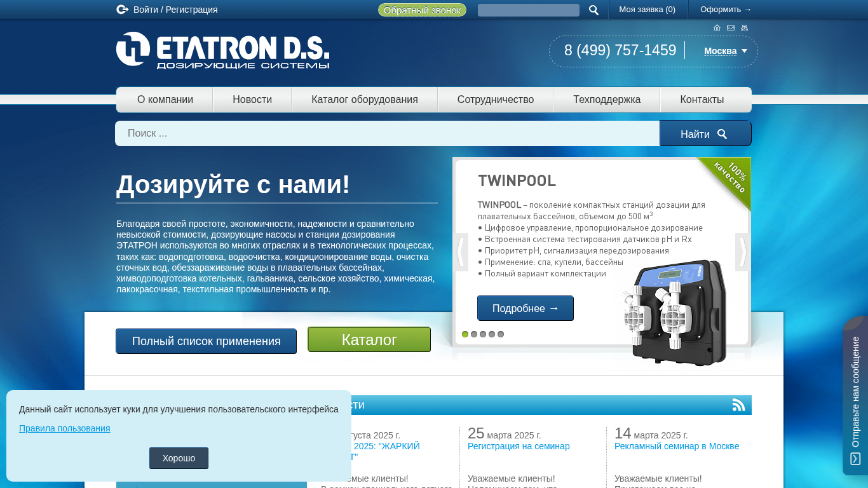Open the Отправьте нам сообщение side tab
The width and height of the screenshot is (868, 488).
(x=855, y=395)
